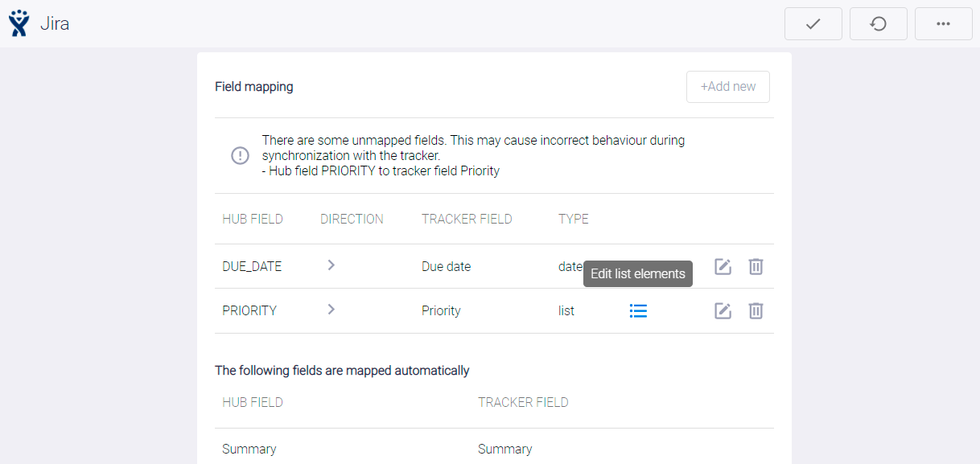The image size is (980, 464).
Task: Confirm changes with the checkmark button
Action: [813, 24]
